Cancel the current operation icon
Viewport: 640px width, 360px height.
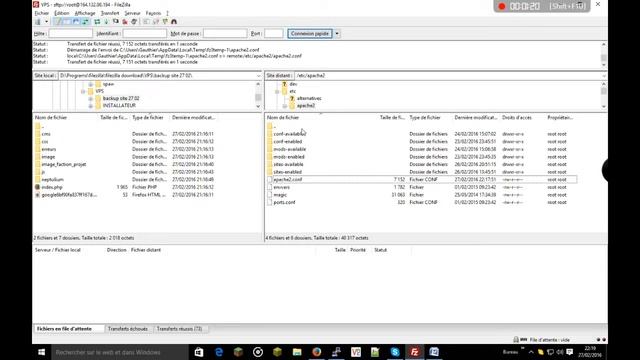(x=116, y=22)
